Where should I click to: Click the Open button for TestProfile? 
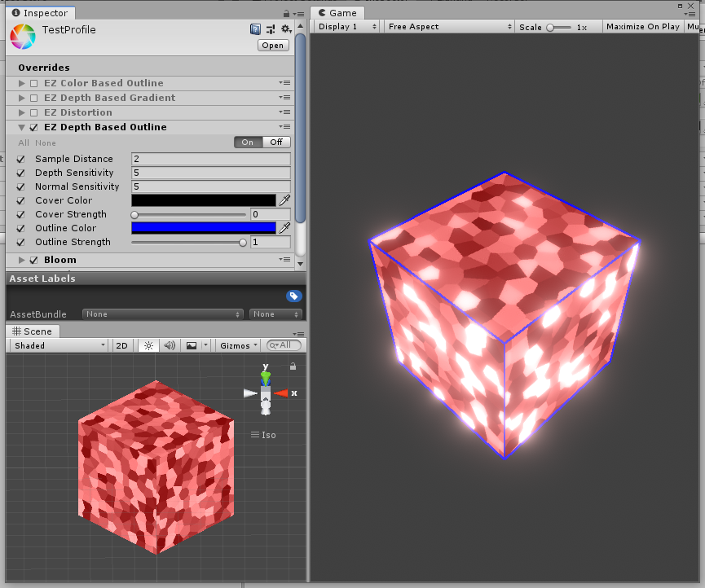(273, 46)
